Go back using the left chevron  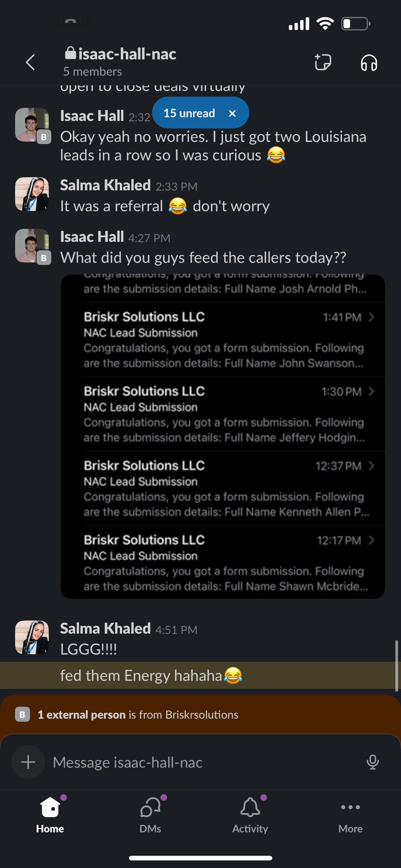30,62
